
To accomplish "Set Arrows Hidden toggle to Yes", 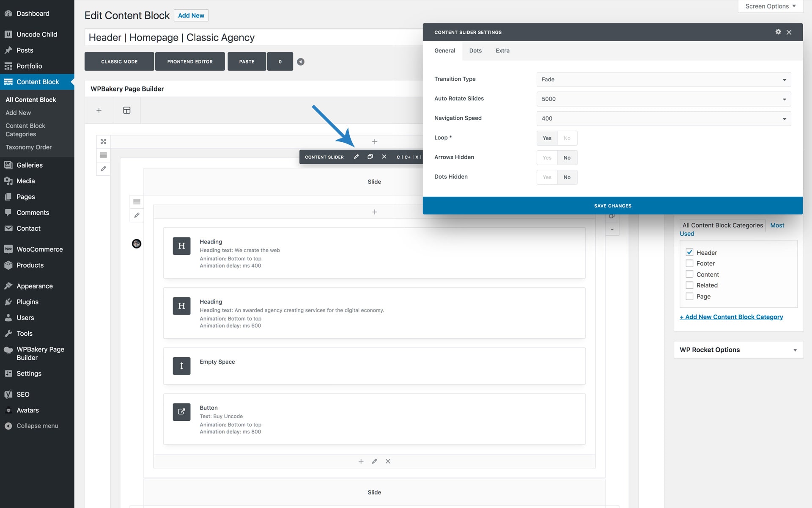I will pos(547,157).
